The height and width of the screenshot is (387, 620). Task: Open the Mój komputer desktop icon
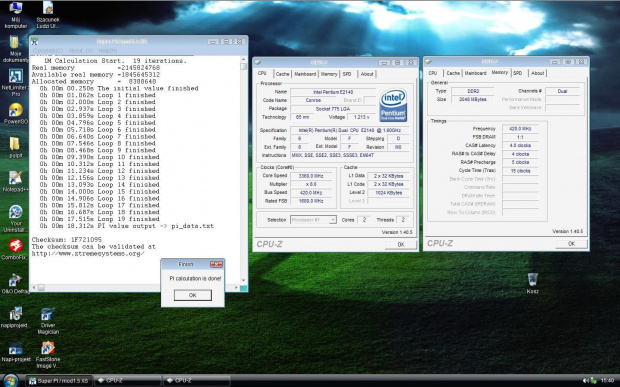[15, 14]
